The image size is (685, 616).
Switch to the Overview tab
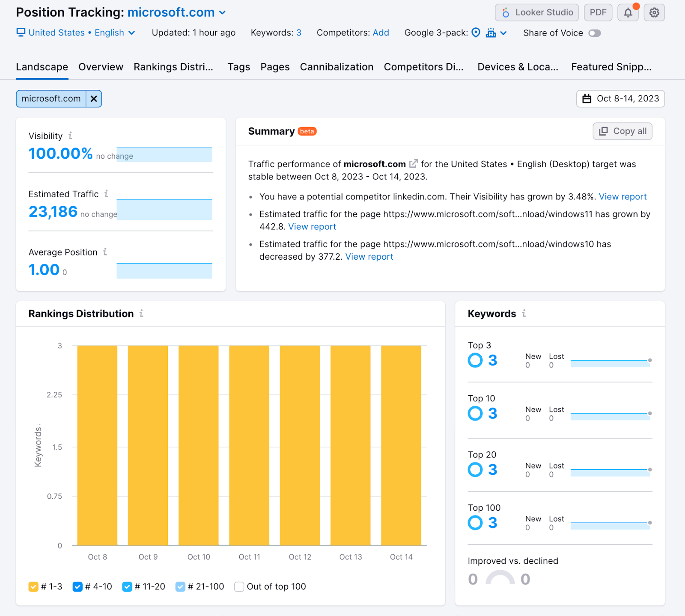tap(101, 67)
